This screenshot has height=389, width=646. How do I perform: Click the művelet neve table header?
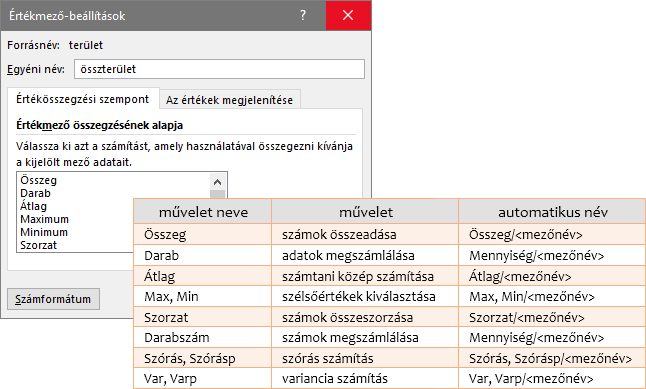coord(203,212)
